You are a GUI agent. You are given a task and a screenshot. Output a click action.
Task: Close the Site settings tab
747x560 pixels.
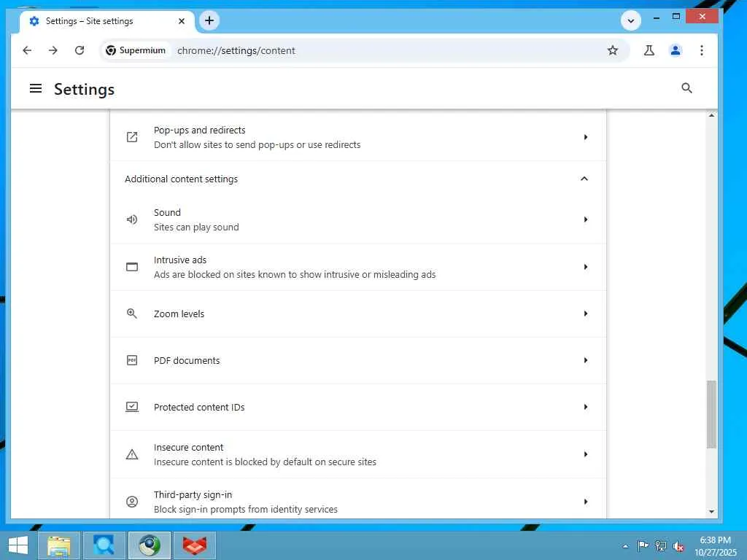pos(182,21)
